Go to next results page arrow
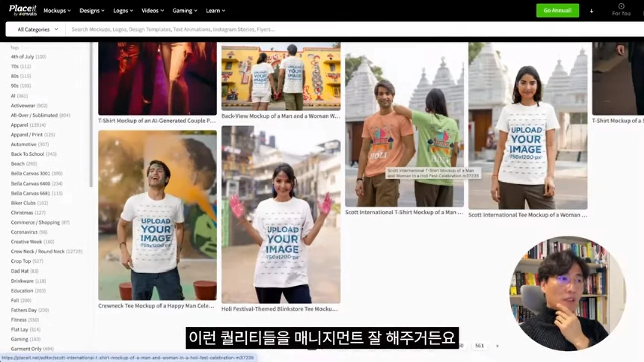Screen dimensions: 644x362 (497, 346)
